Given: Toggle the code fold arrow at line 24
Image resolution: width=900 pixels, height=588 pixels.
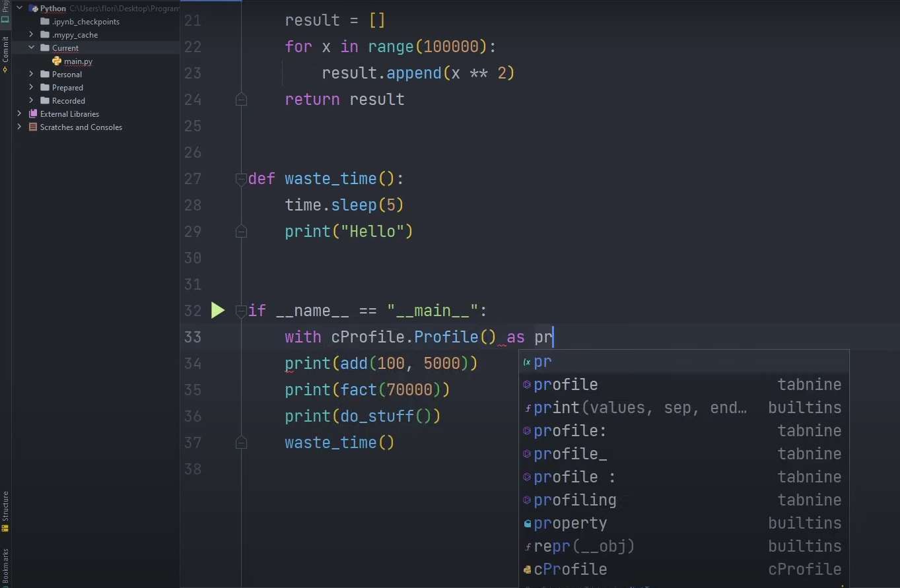Looking at the screenshot, I should [x=241, y=100].
